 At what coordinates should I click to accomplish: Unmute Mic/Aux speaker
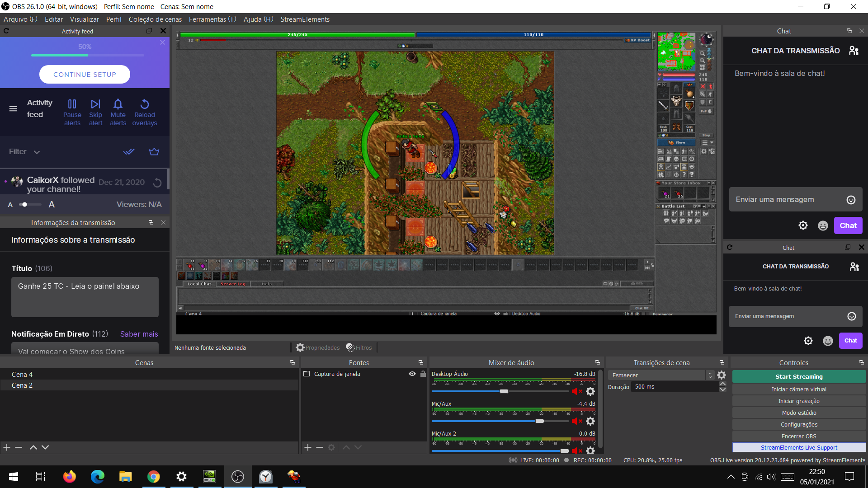click(577, 421)
